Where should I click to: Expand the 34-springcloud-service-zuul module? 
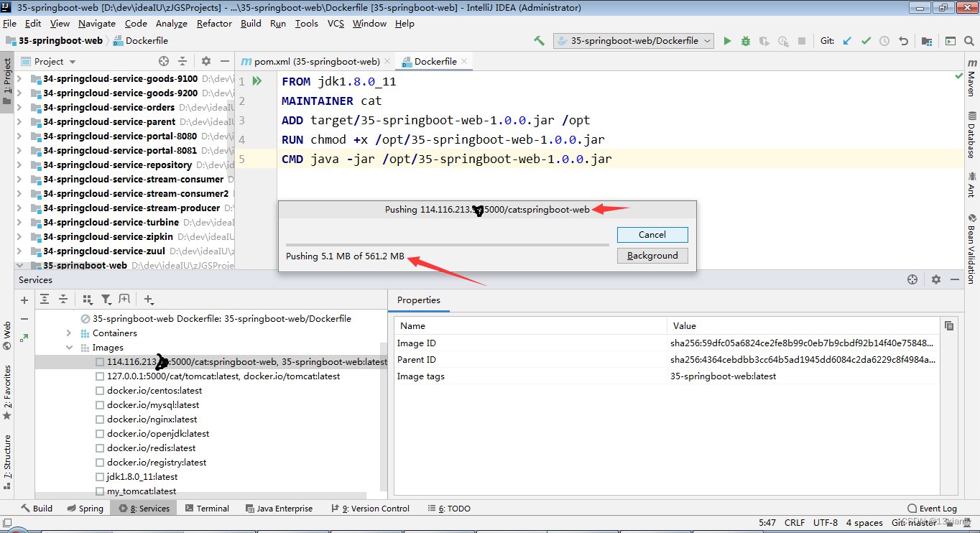click(x=19, y=251)
